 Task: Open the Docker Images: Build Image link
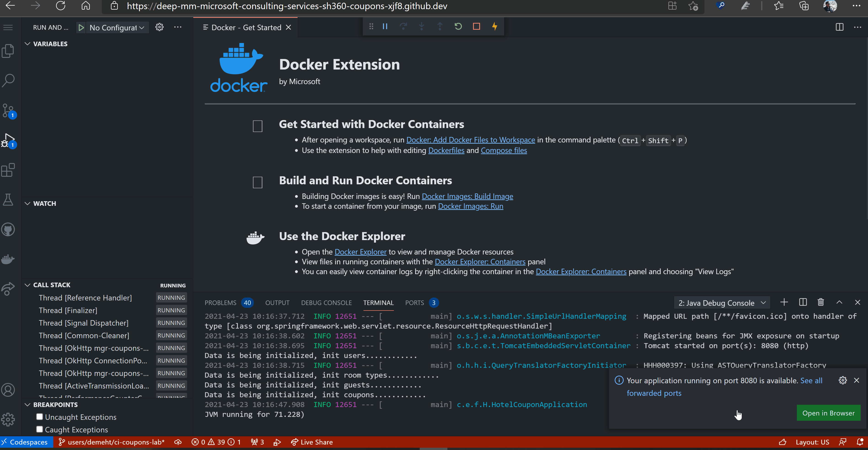(x=467, y=196)
